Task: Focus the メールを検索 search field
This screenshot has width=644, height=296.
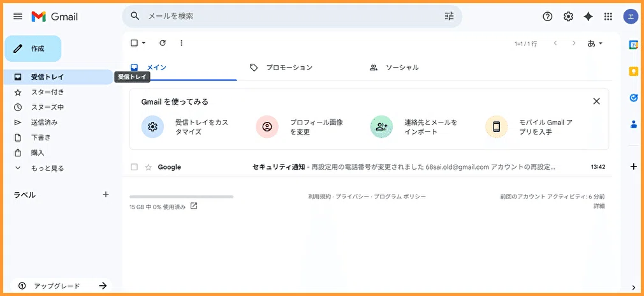Action: tap(291, 17)
